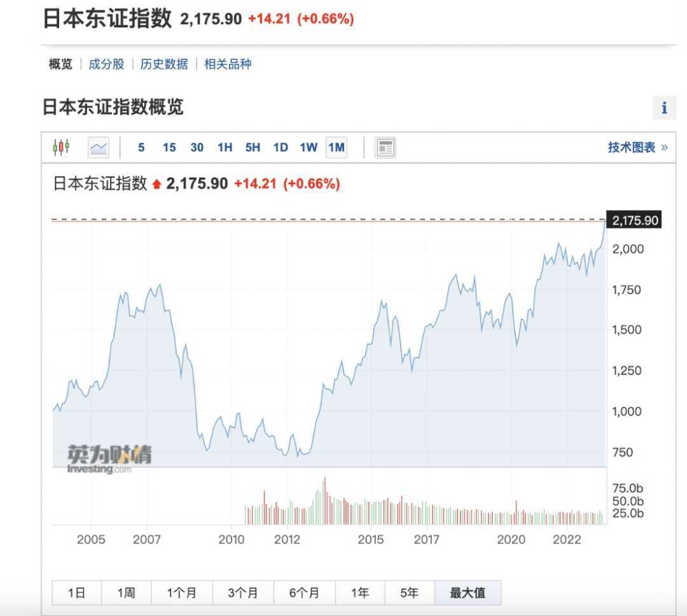Open the 相关品种 tab
687x616 pixels.
click(x=228, y=64)
